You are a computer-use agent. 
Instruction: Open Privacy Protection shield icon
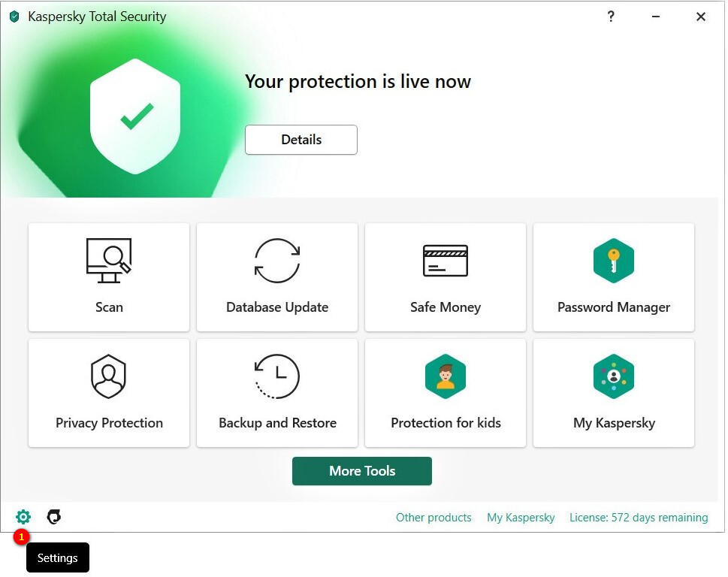109,376
